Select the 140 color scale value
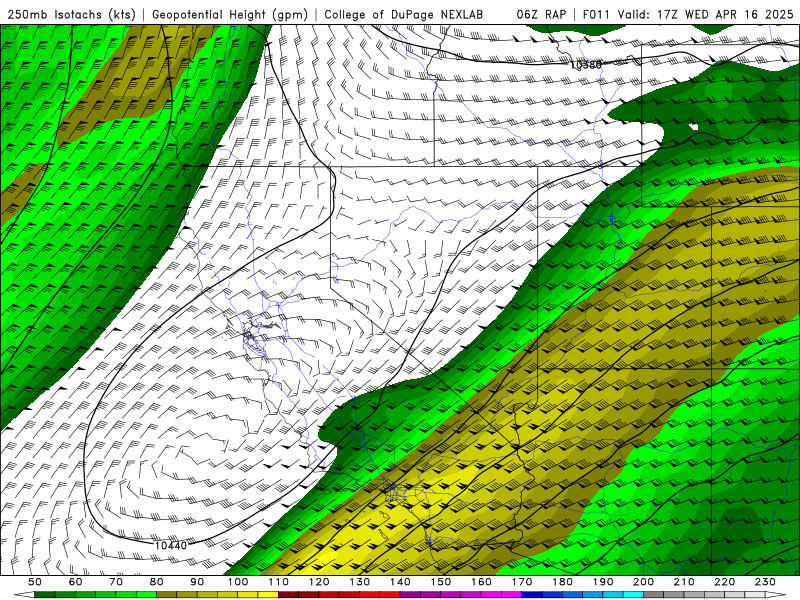The width and height of the screenshot is (800, 600). click(400, 582)
